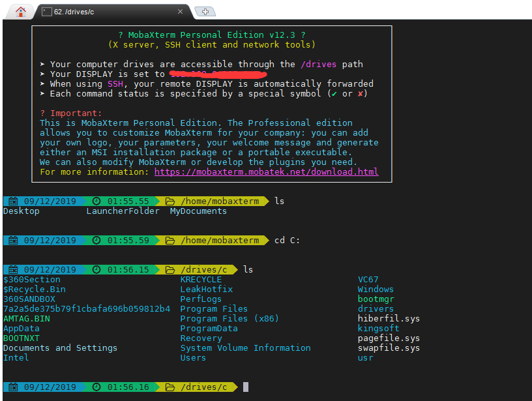This screenshot has width=532, height=401.
Task: Click the text cursor block at the prompt
Action: point(246,387)
